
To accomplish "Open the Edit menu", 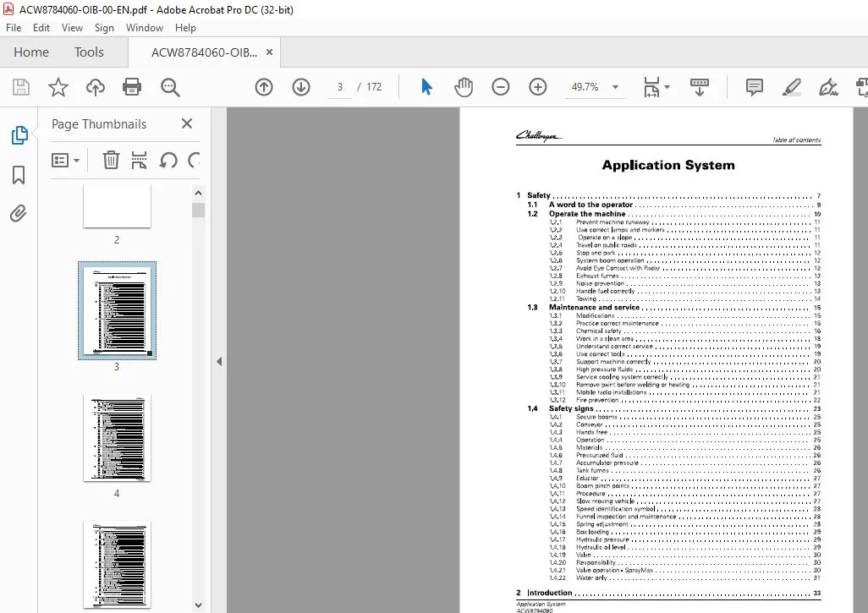I will tap(41, 28).
